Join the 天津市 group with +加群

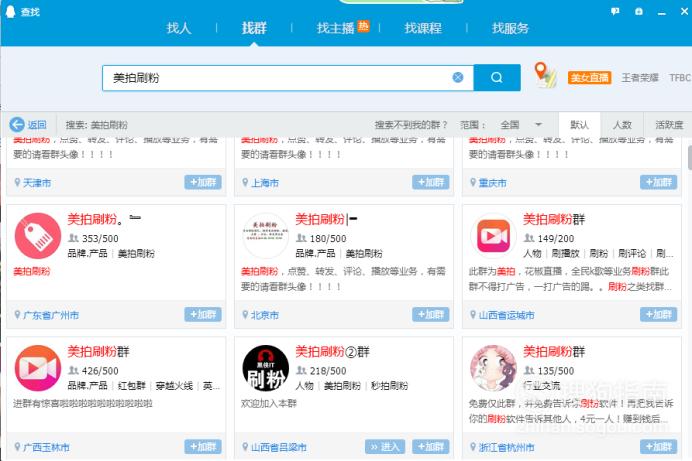pos(203,182)
